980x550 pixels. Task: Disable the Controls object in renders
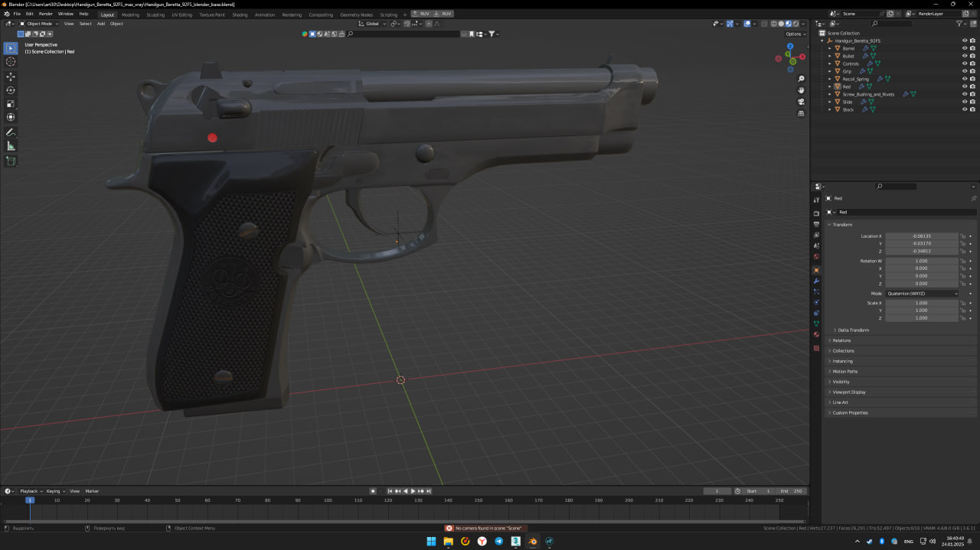pos(972,63)
